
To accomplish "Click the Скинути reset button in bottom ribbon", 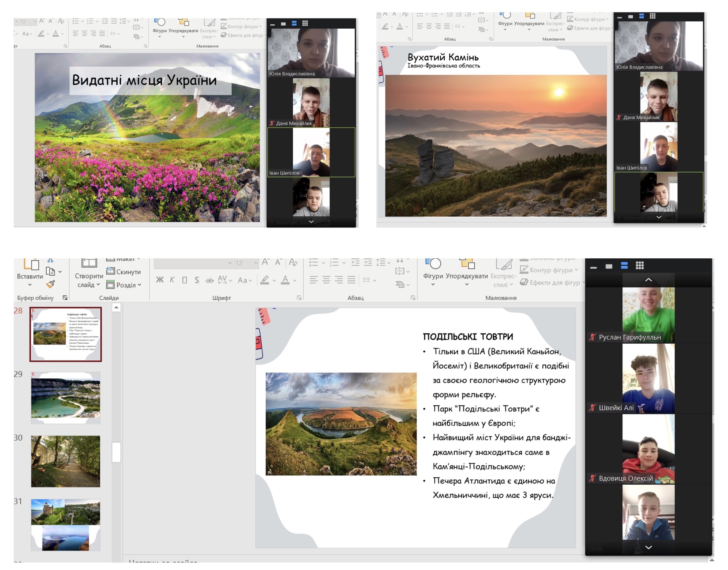I will click(x=124, y=272).
